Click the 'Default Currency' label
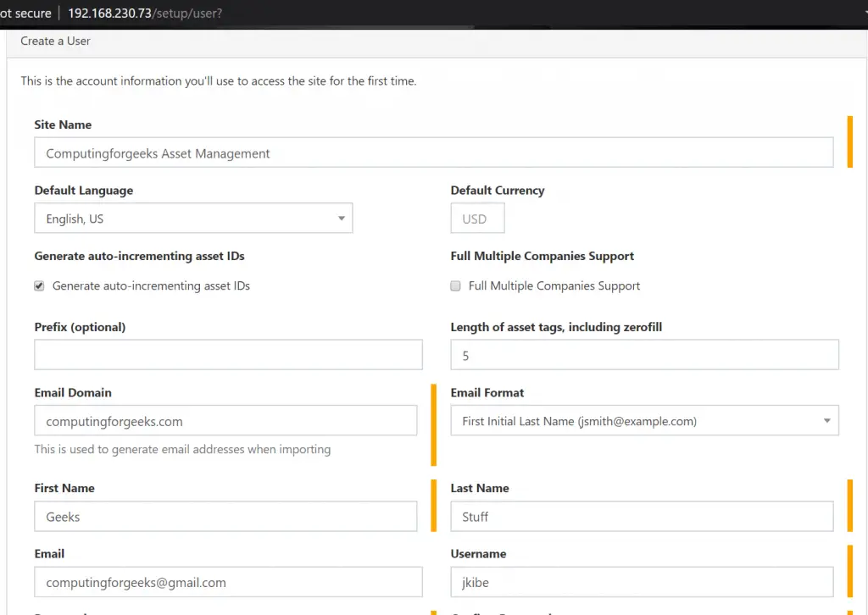This screenshot has width=868, height=615. (x=498, y=191)
